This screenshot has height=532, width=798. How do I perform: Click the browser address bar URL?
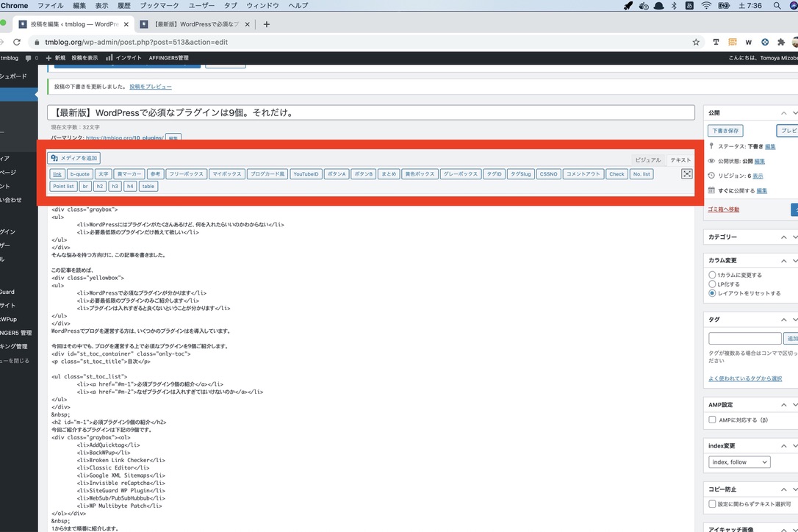pyautogui.click(x=136, y=43)
